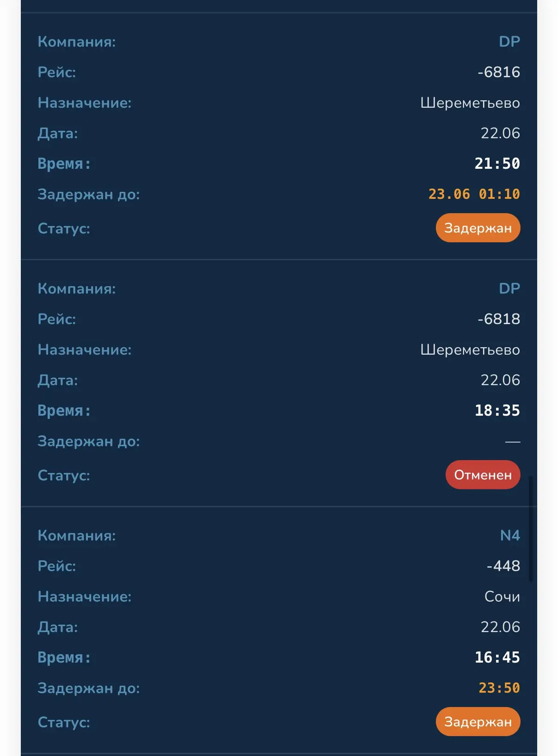Click the DP company code for flight -6818
Viewport: 558px width, 756px height.
[x=509, y=289]
